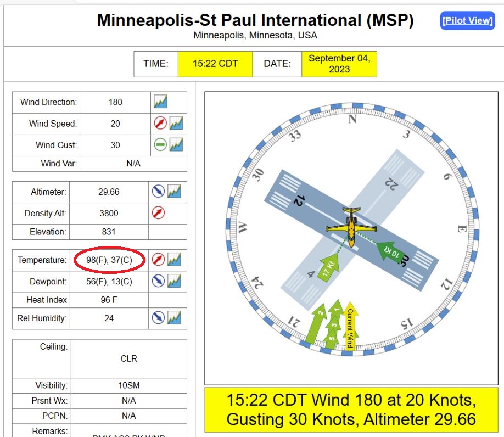The image size is (504, 437).
Task: Click Density Alt rising red arrow icon
Action: click(158, 212)
